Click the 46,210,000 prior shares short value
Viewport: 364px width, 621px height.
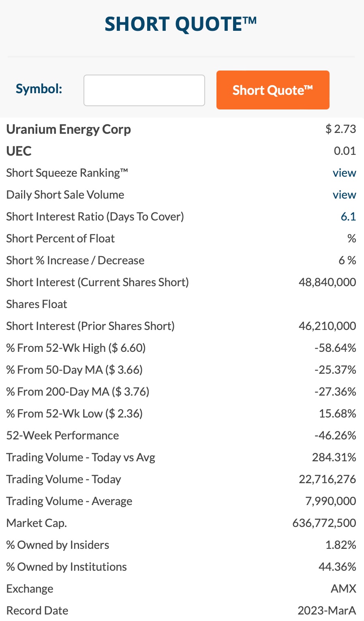(327, 326)
